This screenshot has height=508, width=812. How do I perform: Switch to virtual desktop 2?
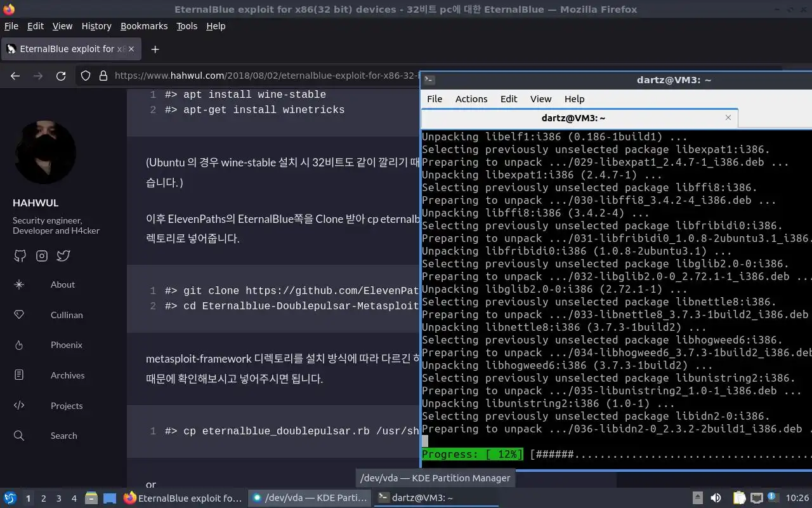[x=43, y=498]
